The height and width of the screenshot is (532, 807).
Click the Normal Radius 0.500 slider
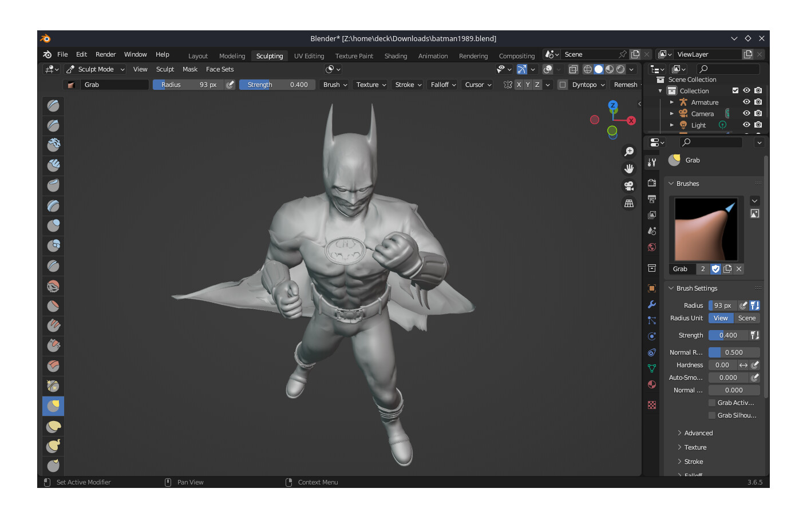click(734, 352)
